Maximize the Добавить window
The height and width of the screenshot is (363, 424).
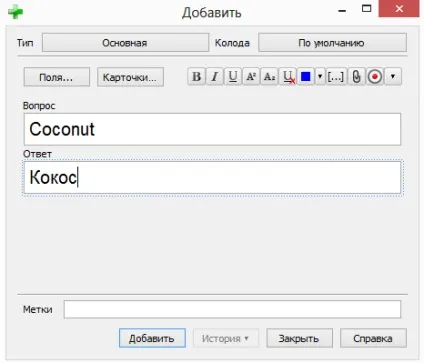367,9
